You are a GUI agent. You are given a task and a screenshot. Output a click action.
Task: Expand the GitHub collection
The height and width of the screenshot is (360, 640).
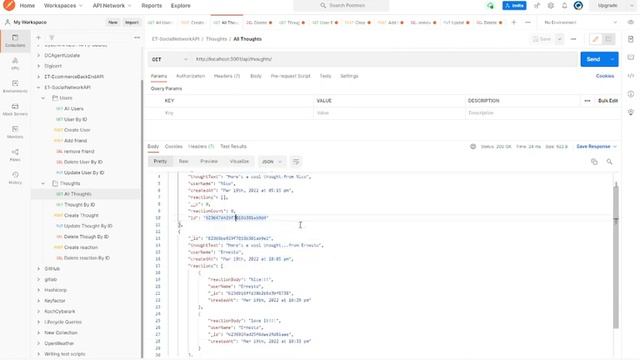coord(39,269)
